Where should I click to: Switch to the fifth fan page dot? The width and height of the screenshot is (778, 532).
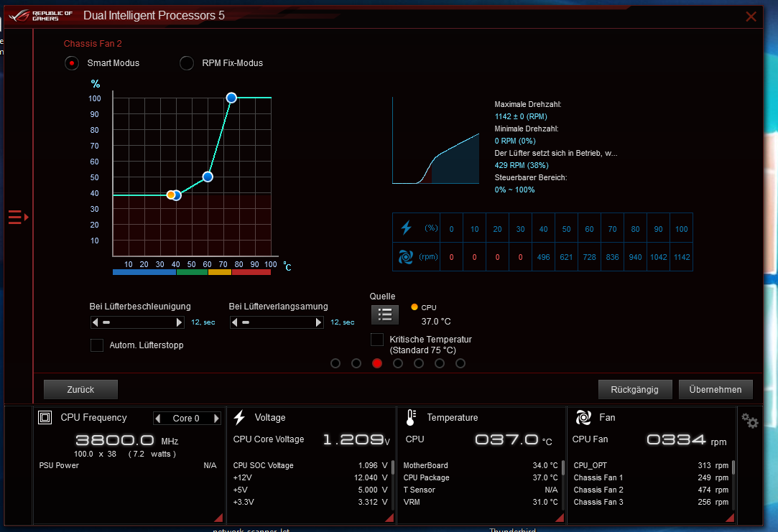pos(419,363)
